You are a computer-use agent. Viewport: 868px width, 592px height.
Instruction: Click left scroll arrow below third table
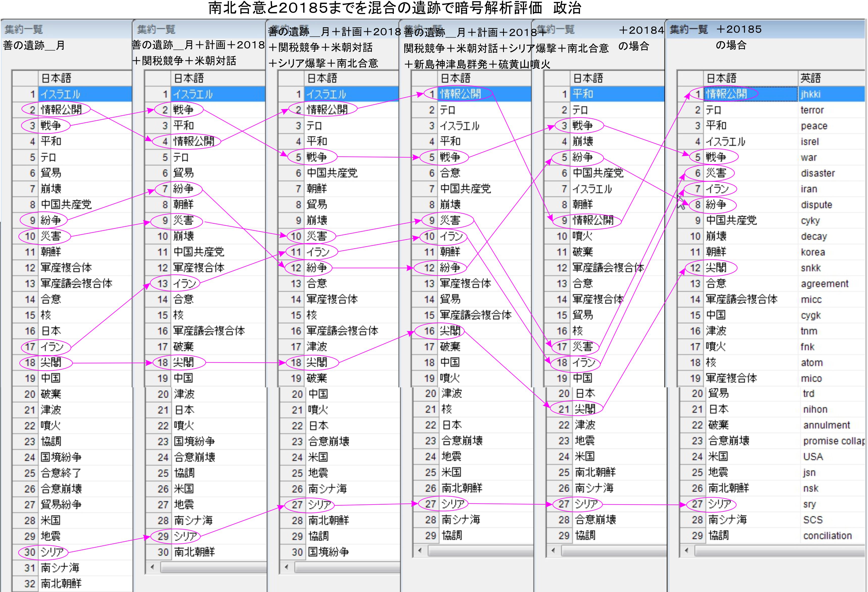pyautogui.click(x=286, y=567)
